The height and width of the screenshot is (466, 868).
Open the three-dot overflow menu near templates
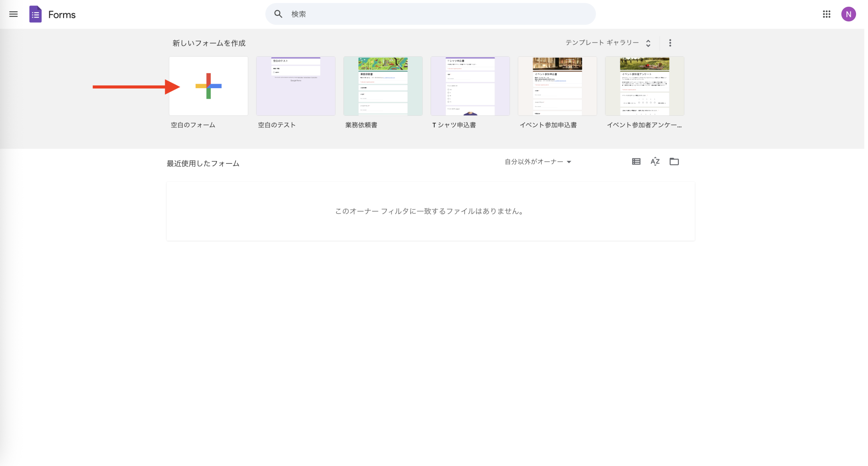670,43
